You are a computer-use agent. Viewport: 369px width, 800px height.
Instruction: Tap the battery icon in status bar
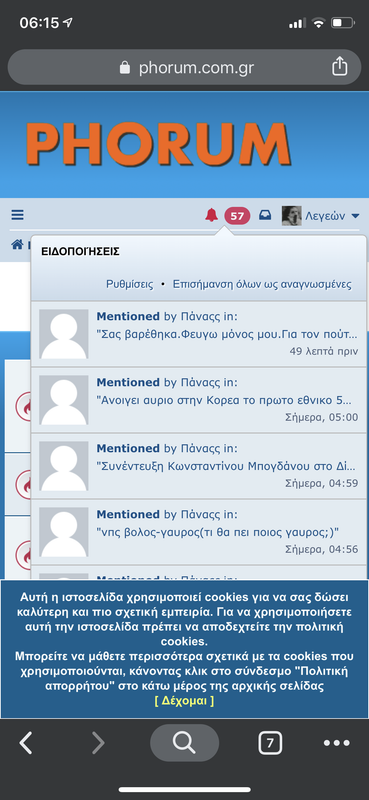(x=342, y=23)
